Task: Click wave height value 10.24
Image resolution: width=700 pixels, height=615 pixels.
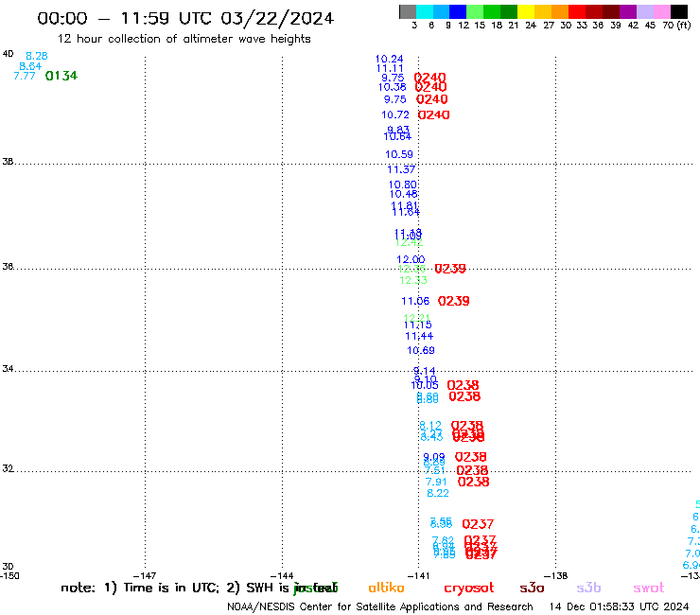Action: (390, 59)
